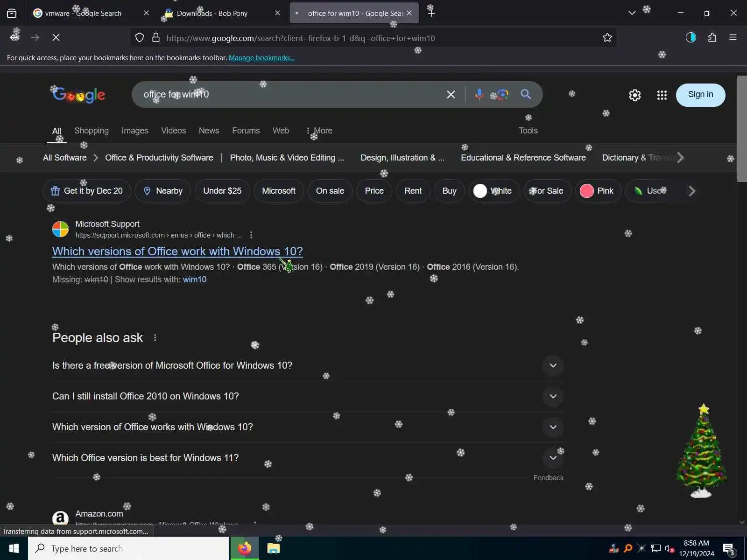Toggle the Under $25 filter chip
Screen dimensions: 747x560
pyautogui.click(x=222, y=191)
